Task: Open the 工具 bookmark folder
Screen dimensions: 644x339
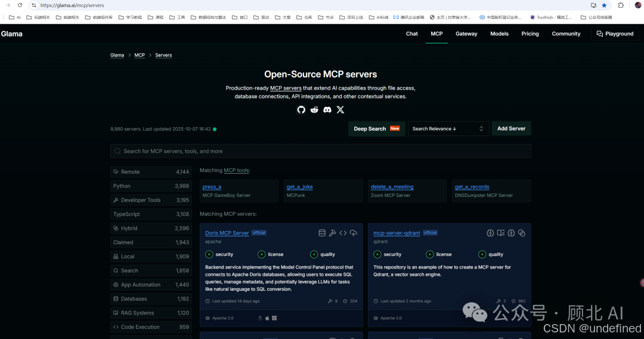Action: point(177,17)
